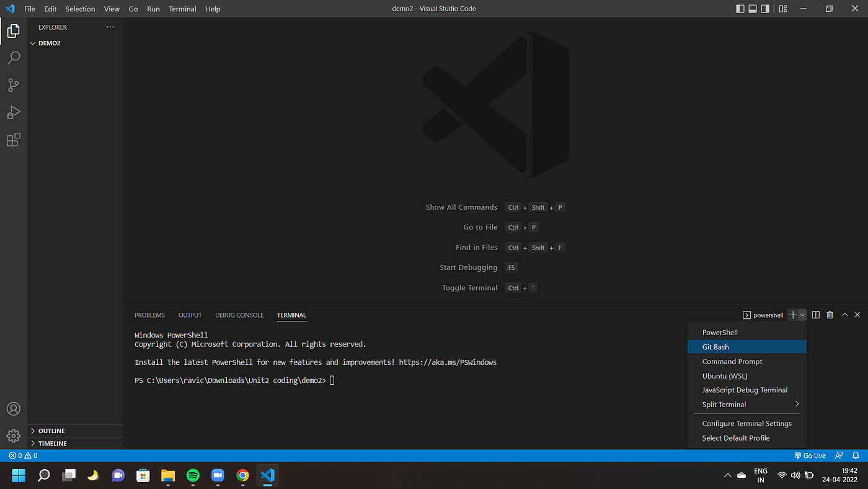This screenshot has height=489, width=868.
Task: Open the aka.ms/PSWindows link in terminal
Action: (448, 362)
